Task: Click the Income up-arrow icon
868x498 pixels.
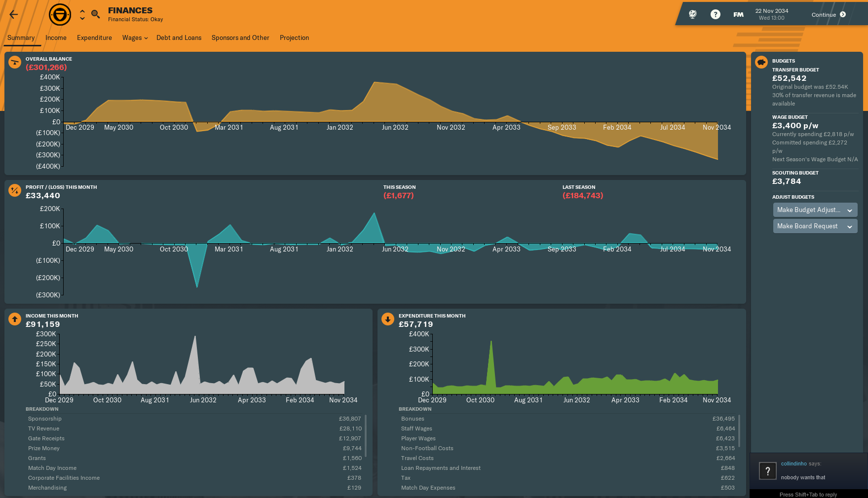Action: click(x=15, y=319)
